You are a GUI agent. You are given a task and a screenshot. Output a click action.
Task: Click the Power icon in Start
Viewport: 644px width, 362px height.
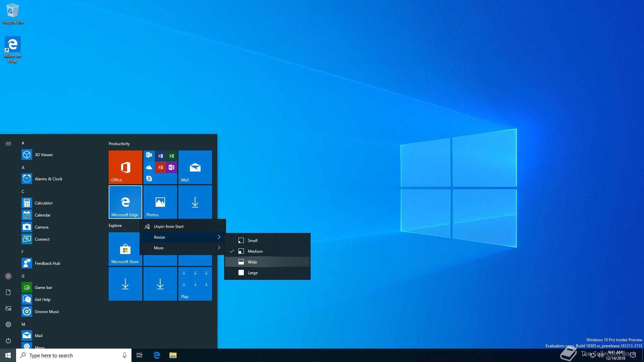point(8,341)
